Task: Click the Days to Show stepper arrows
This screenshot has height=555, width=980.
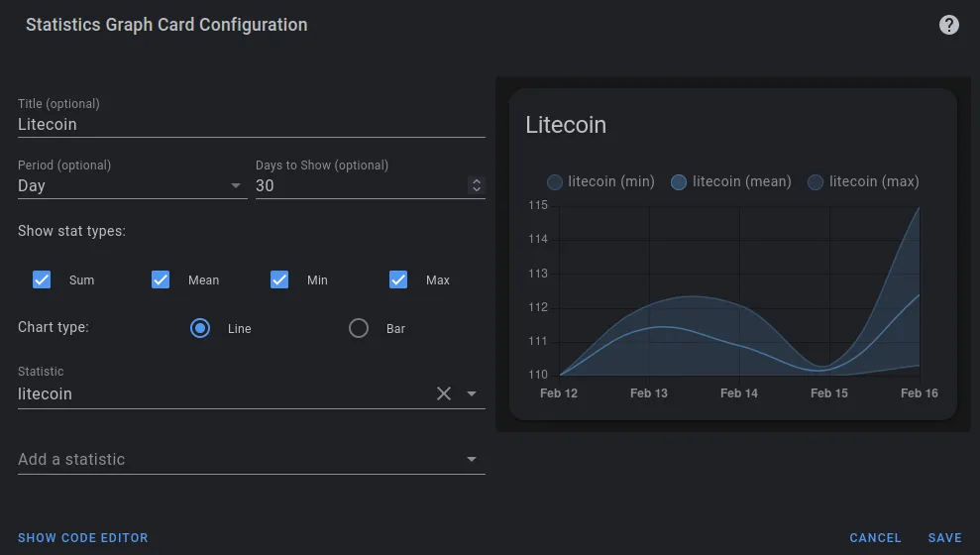Action: (477, 185)
